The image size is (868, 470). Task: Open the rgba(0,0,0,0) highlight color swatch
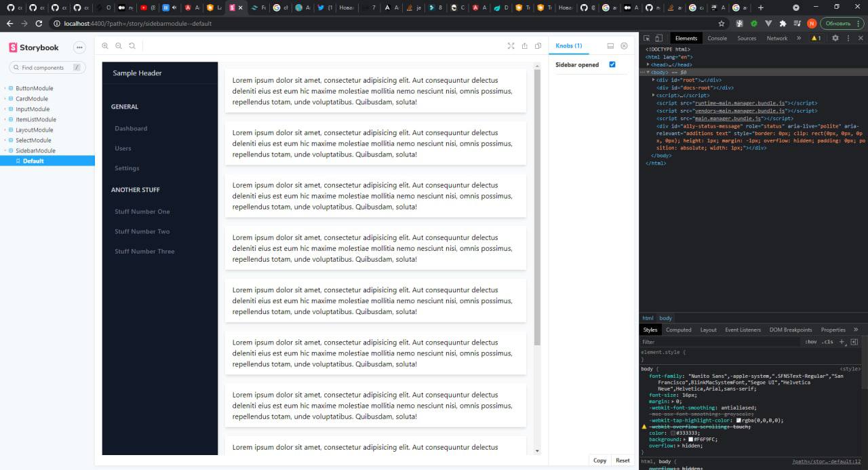(738, 420)
